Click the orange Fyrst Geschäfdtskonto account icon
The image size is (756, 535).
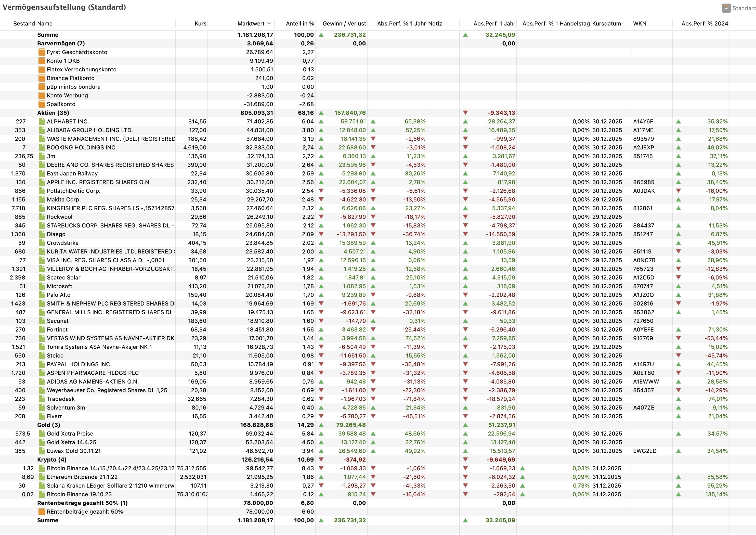tap(42, 52)
